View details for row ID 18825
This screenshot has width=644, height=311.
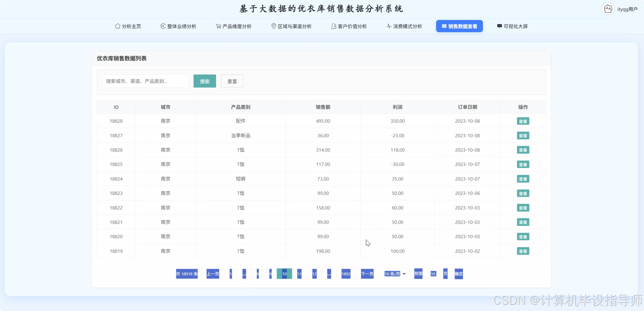pyautogui.click(x=523, y=165)
